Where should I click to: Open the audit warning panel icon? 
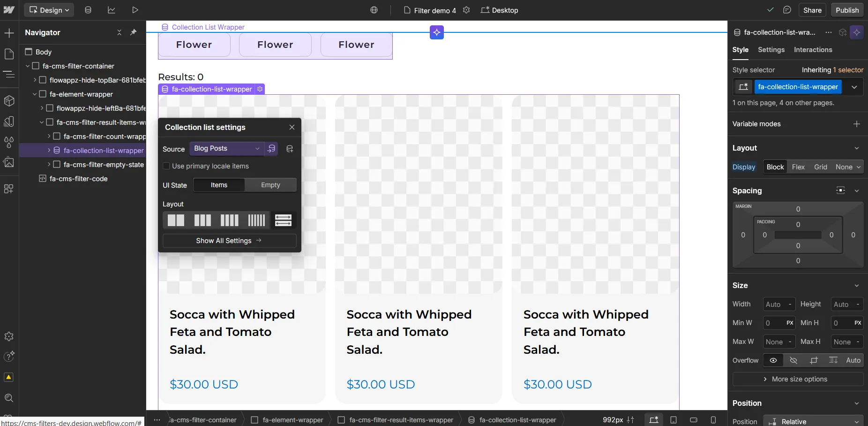pyautogui.click(x=9, y=377)
